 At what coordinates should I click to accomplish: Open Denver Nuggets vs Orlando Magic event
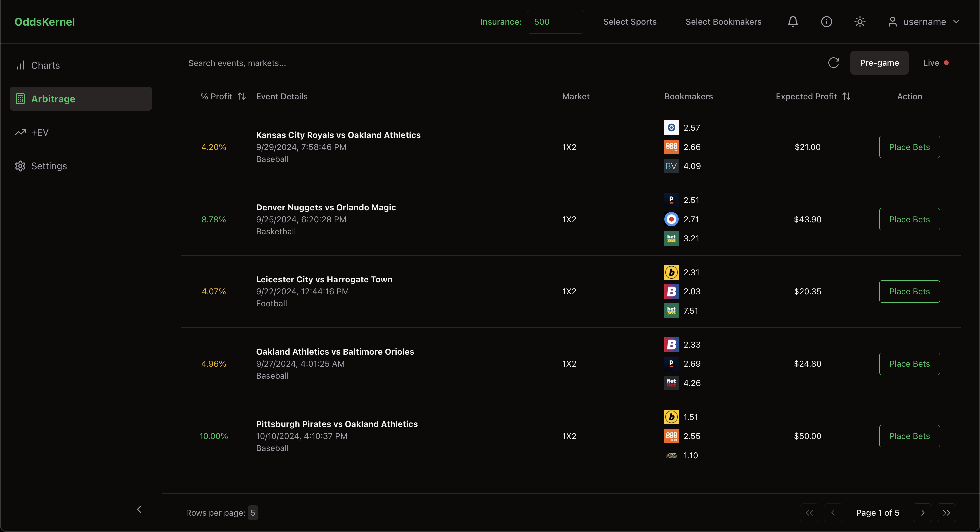click(326, 207)
